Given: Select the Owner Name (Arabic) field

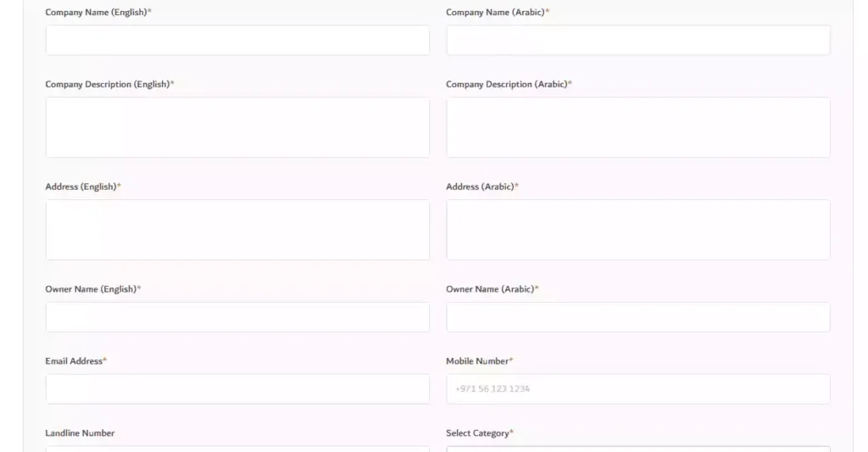Looking at the screenshot, I should (x=637, y=317).
